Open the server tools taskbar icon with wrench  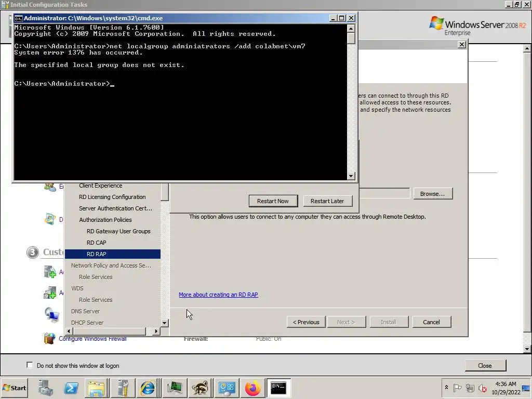[123, 388]
